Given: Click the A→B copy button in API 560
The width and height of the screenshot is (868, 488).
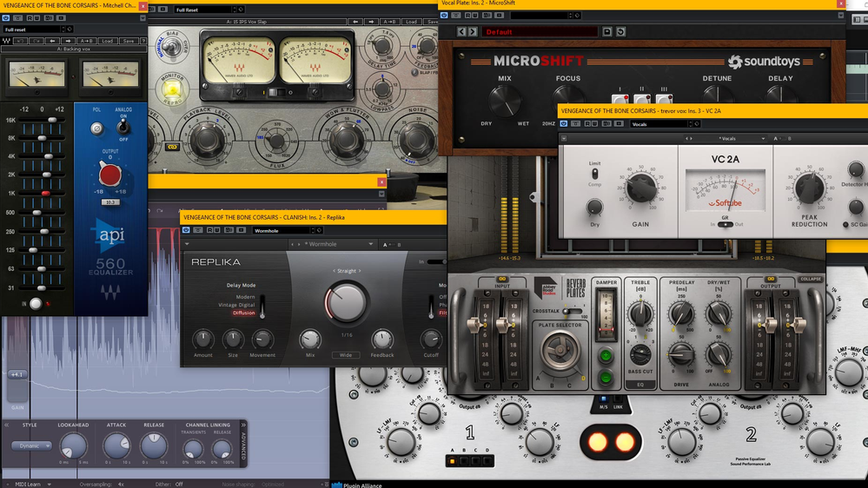Looking at the screenshot, I should pos(87,41).
